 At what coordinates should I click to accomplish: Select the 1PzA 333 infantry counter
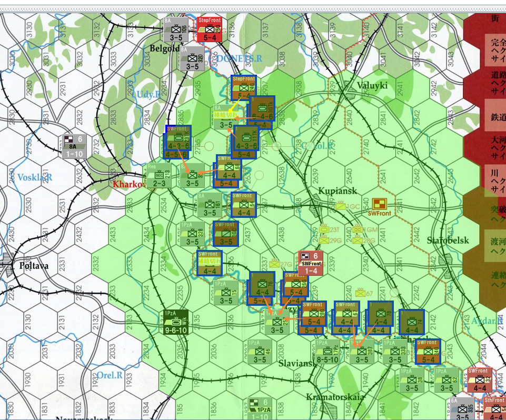click(x=395, y=352)
